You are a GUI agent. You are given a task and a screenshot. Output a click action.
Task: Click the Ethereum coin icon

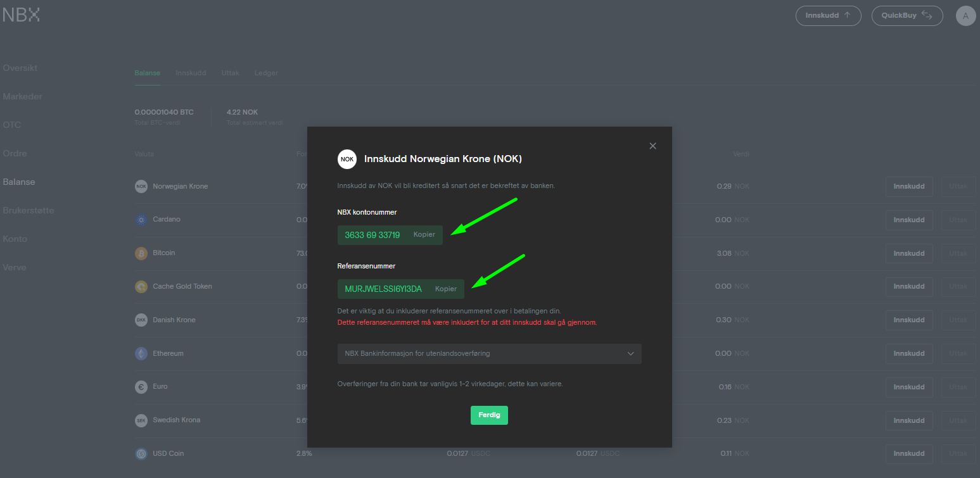tap(141, 353)
